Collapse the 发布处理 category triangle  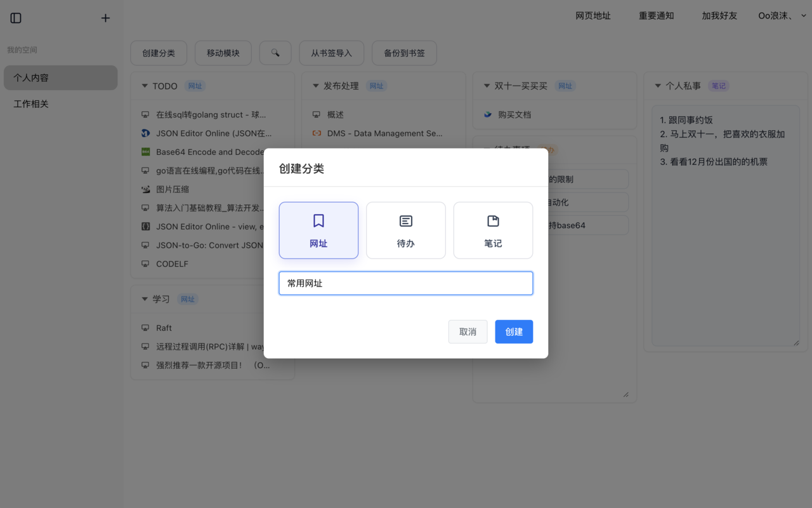[x=316, y=86]
